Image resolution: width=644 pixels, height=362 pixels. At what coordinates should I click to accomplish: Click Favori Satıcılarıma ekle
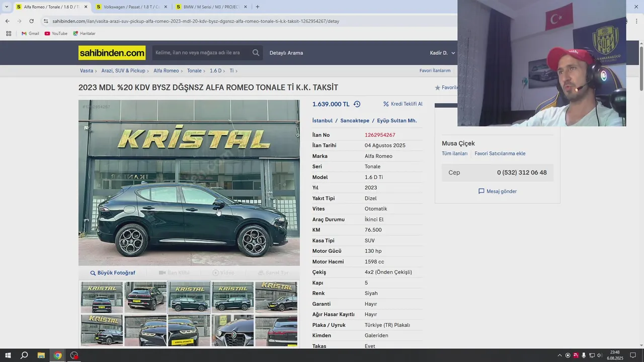click(500, 154)
